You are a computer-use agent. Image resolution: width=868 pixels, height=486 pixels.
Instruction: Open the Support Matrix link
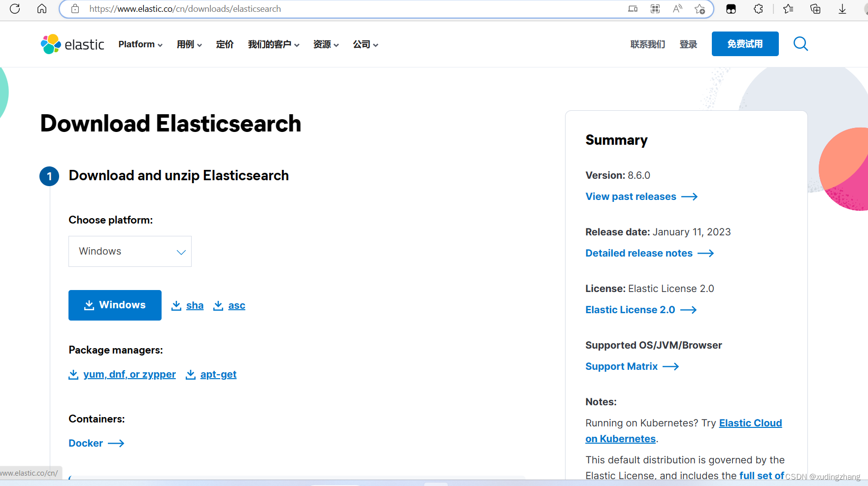(632, 366)
